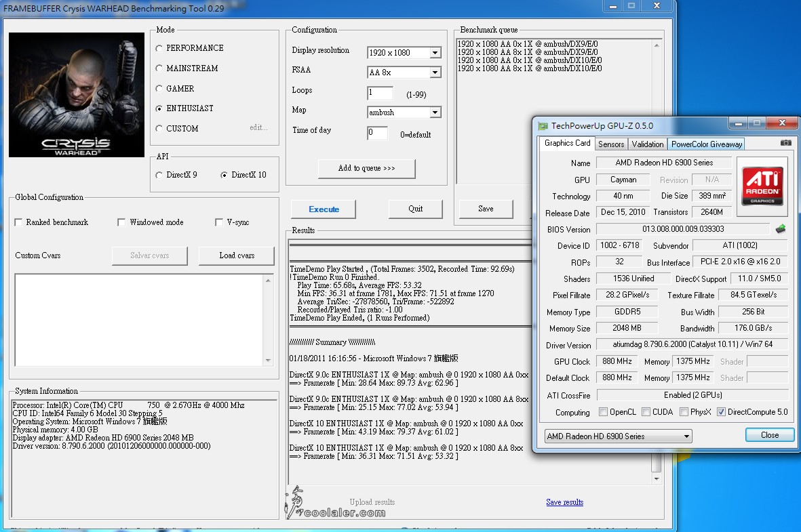
Task: Click BIOS Version value 013.008.000.009.039303
Action: (x=683, y=229)
